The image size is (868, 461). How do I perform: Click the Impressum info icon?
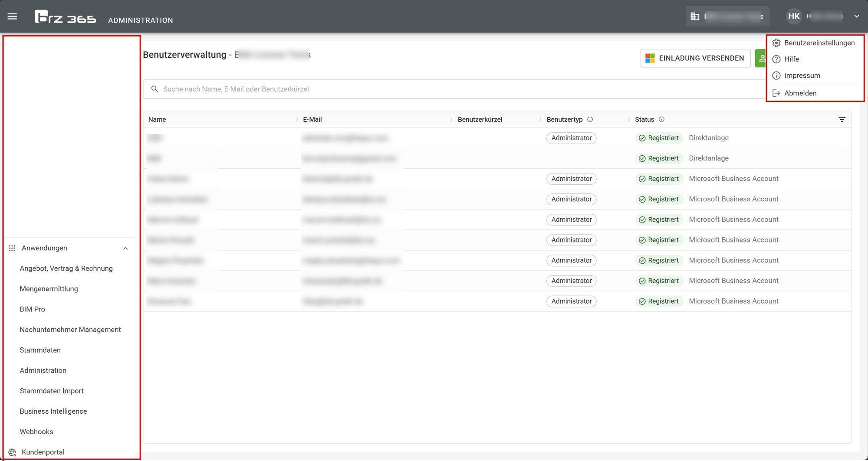point(776,75)
